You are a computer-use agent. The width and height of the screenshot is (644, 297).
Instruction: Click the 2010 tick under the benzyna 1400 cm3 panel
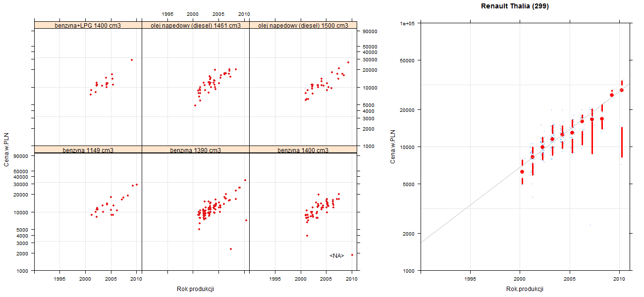(351, 279)
